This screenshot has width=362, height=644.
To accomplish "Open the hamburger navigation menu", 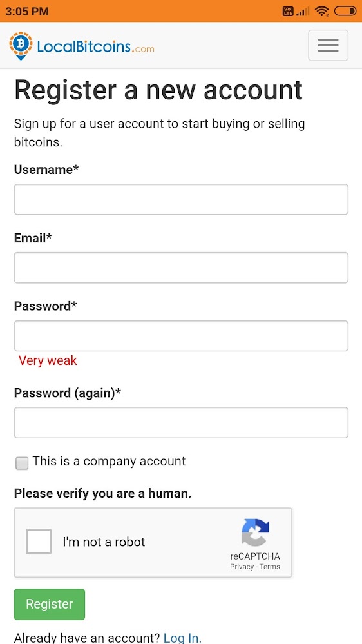I will [328, 45].
